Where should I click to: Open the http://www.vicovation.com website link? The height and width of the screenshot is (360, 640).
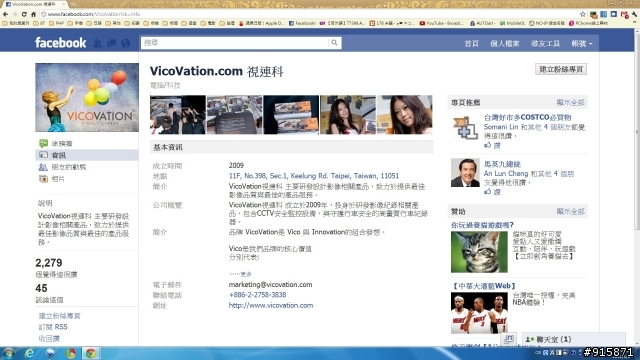[271, 305]
